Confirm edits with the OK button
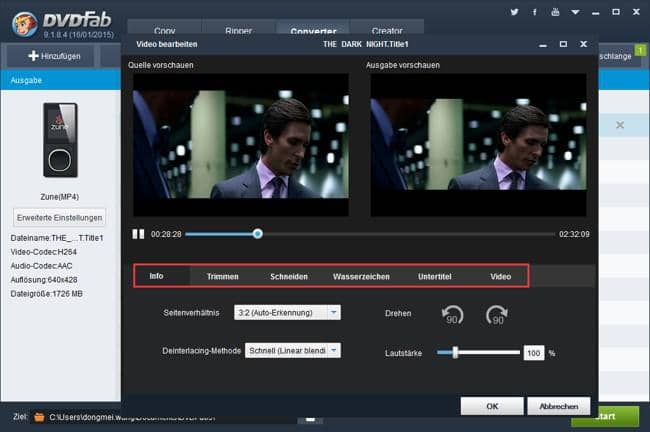The width and height of the screenshot is (650, 432). [x=492, y=406]
